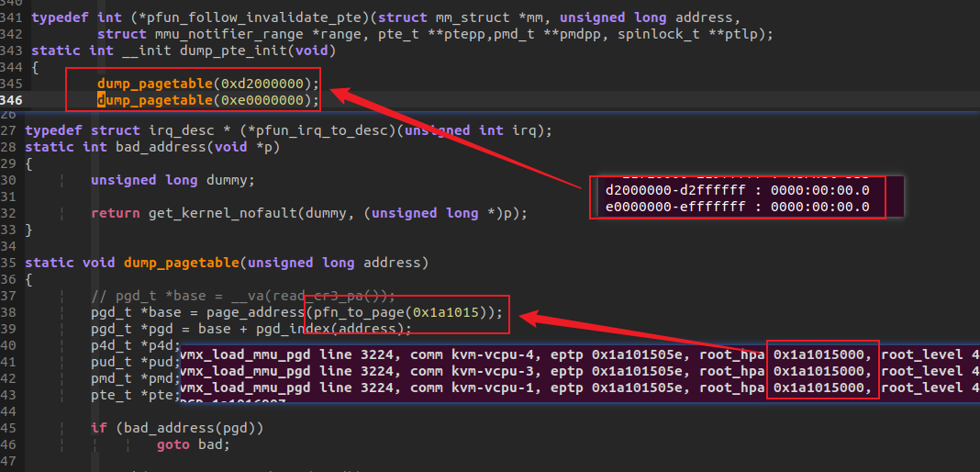Click the dump_pagetable(0xd2000000) call on line 345
980x472 pixels.
pyautogui.click(x=208, y=84)
